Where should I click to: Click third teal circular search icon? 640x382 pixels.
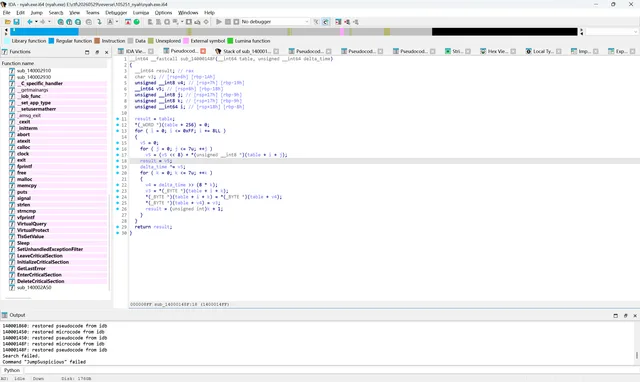(78, 22)
